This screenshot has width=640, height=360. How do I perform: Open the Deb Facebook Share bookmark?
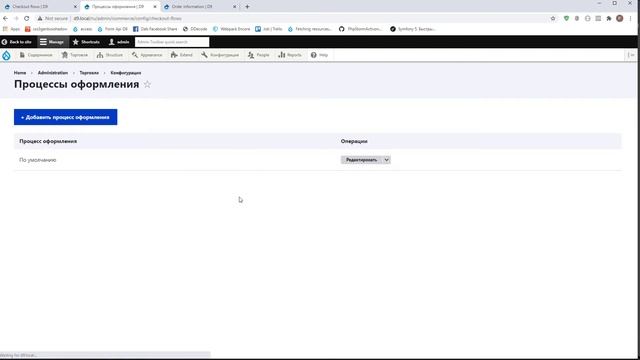coord(155,29)
